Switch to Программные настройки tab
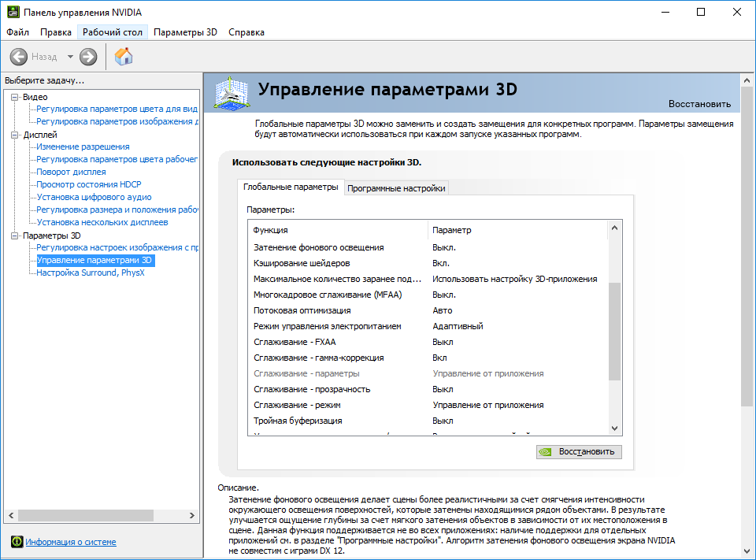 [x=396, y=188]
